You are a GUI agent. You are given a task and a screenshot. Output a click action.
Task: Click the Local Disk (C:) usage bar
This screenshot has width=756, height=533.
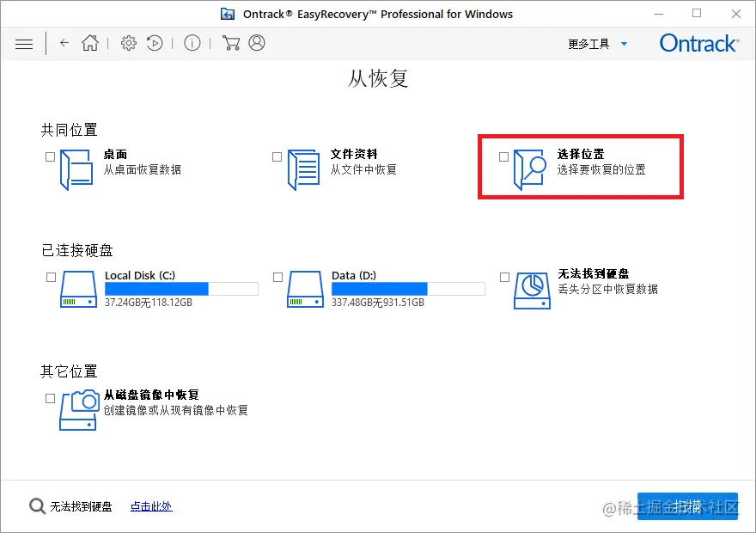(x=182, y=289)
